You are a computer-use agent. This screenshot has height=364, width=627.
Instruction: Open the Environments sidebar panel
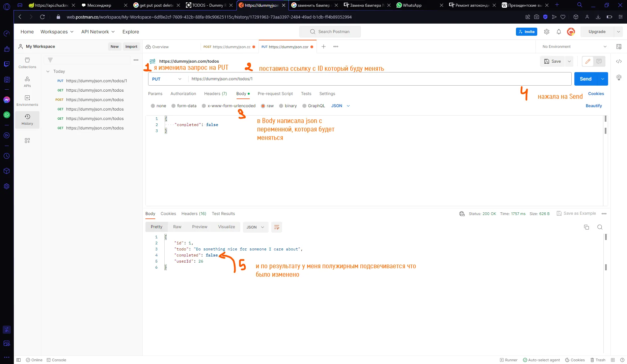[x=27, y=101]
